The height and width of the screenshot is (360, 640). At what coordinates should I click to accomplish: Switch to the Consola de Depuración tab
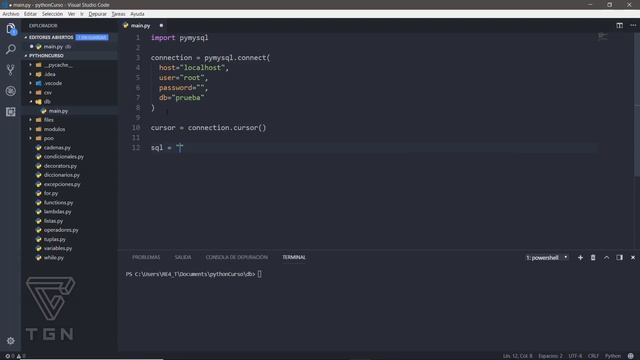[x=237, y=257]
